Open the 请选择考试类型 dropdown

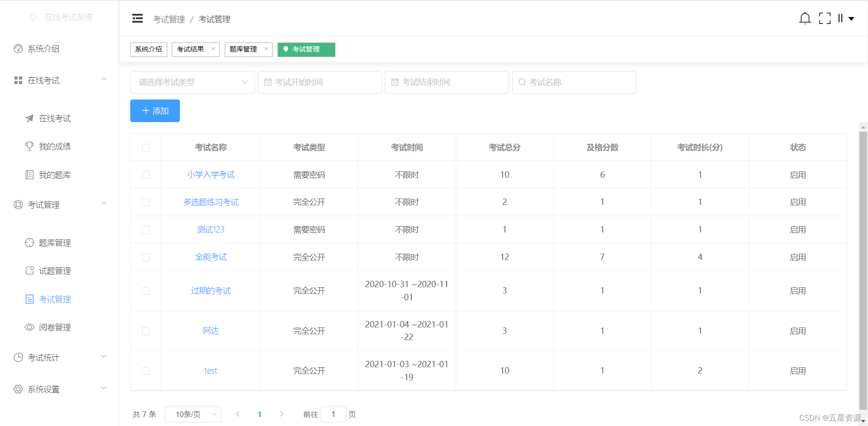(x=193, y=82)
